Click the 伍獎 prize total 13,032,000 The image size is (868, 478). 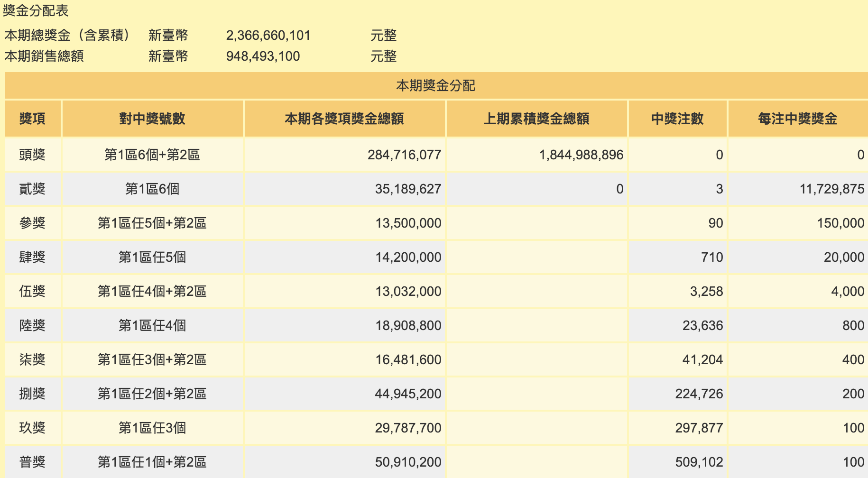(x=408, y=291)
